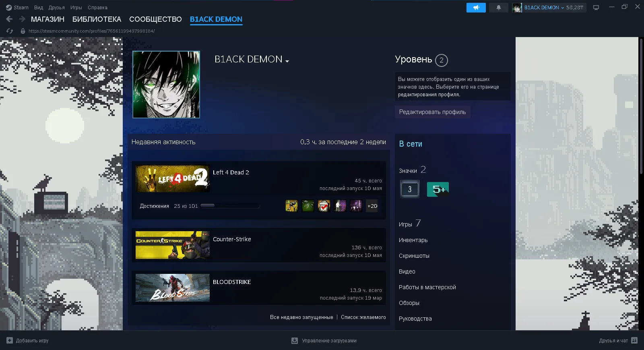Open the Left 4 Dead 2 game banner
The image size is (644, 350).
pyautogui.click(x=173, y=178)
